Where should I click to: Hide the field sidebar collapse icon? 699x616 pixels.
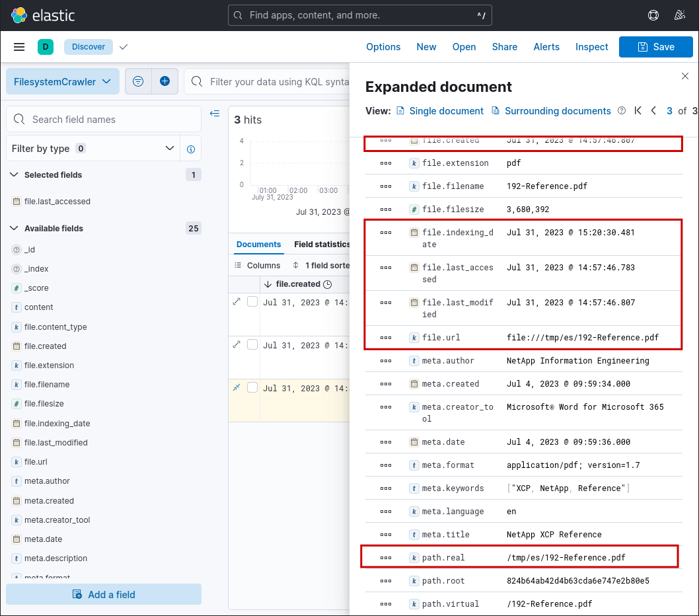tap(215, 113)
